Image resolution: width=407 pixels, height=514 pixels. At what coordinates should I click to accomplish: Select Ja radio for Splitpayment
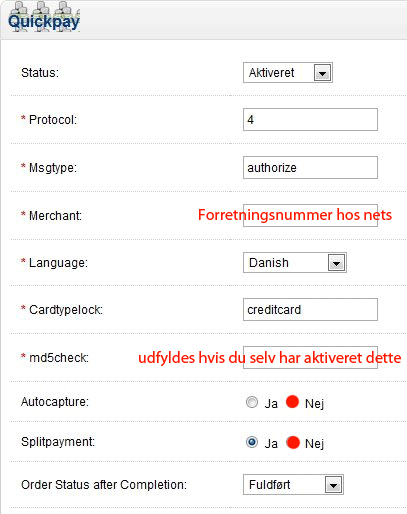[x=252, y=442]
